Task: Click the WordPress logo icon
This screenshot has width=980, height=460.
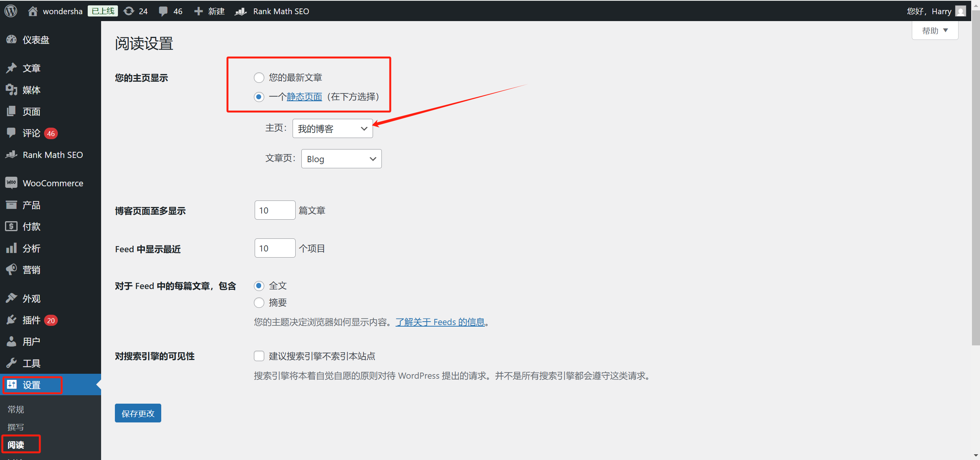Action: (11, 11)
